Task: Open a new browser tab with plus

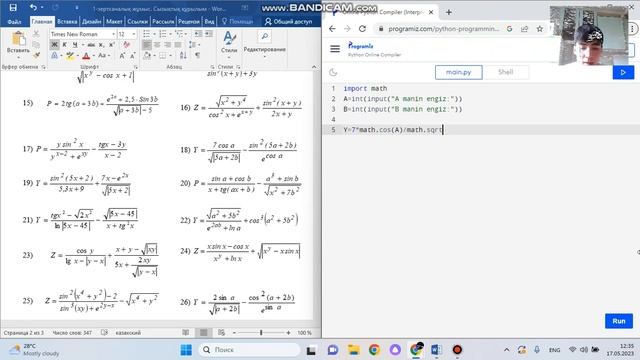Action: coord(449,12)
